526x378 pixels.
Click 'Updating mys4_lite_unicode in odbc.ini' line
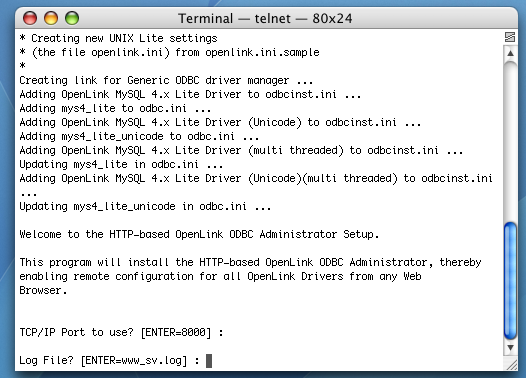point(145,206)
